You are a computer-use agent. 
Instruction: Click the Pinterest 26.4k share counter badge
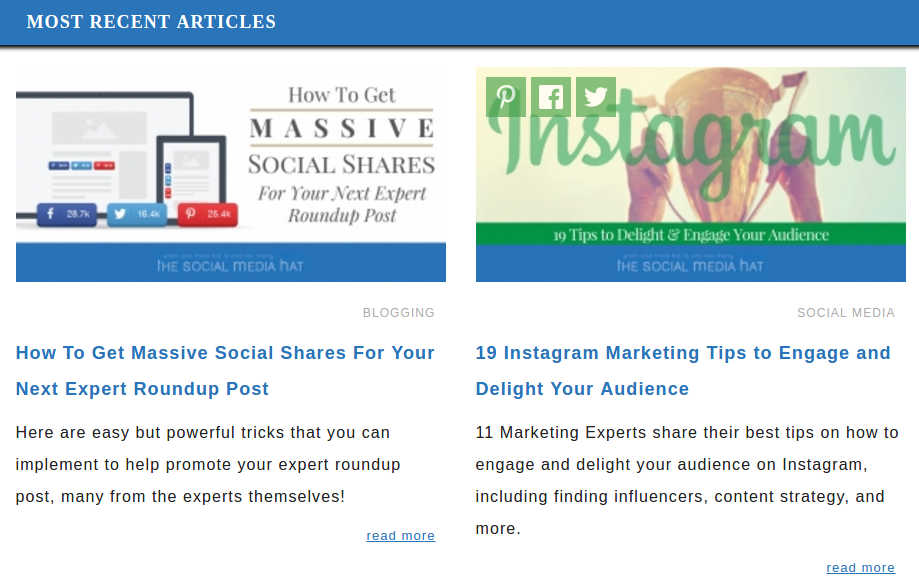[207, 213]
